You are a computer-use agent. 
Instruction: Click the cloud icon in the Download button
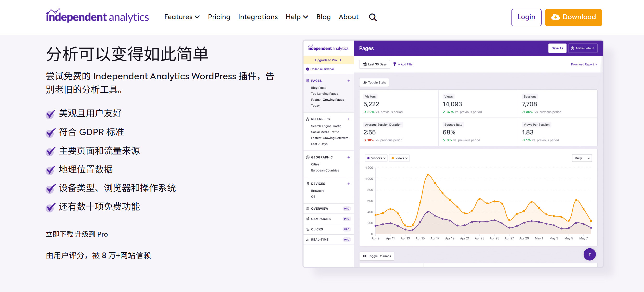(555, 17)
